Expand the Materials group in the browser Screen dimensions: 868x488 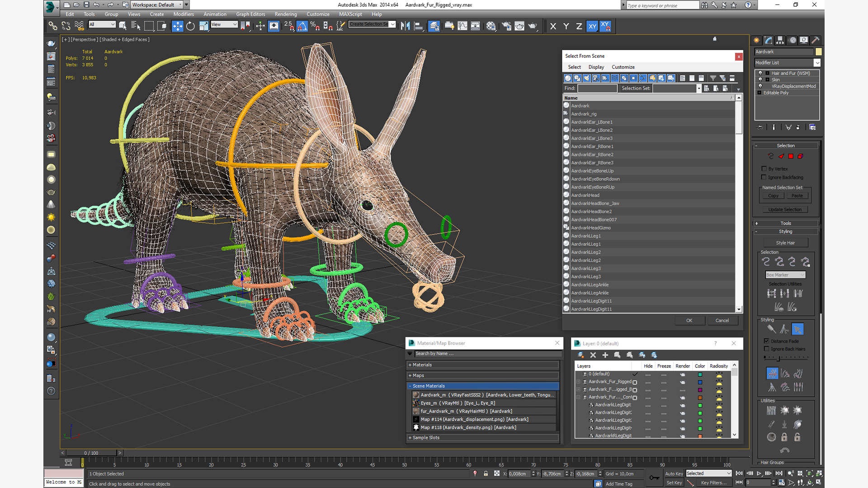coord(483,365)
